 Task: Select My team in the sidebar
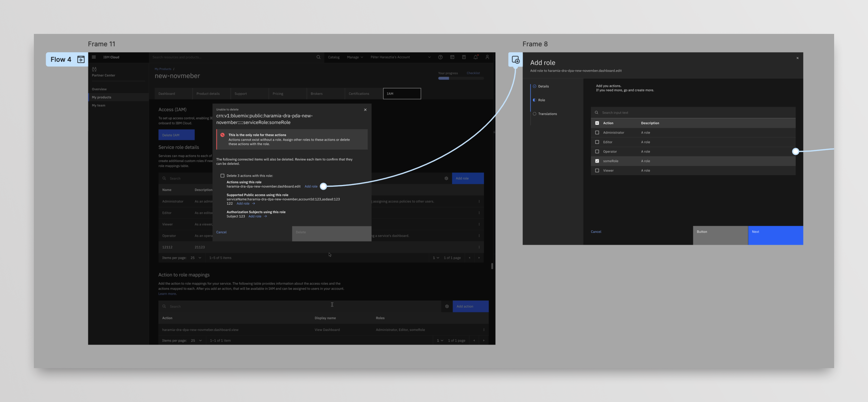point(99,105)
